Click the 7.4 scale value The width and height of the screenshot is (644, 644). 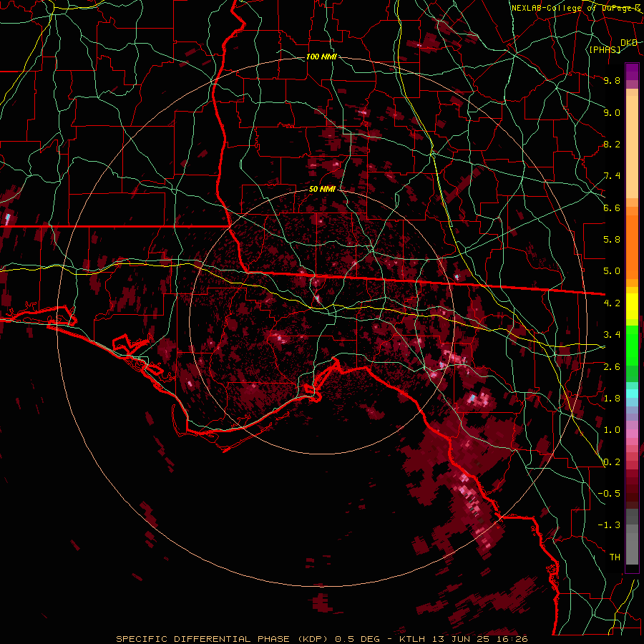coord(612,176)
